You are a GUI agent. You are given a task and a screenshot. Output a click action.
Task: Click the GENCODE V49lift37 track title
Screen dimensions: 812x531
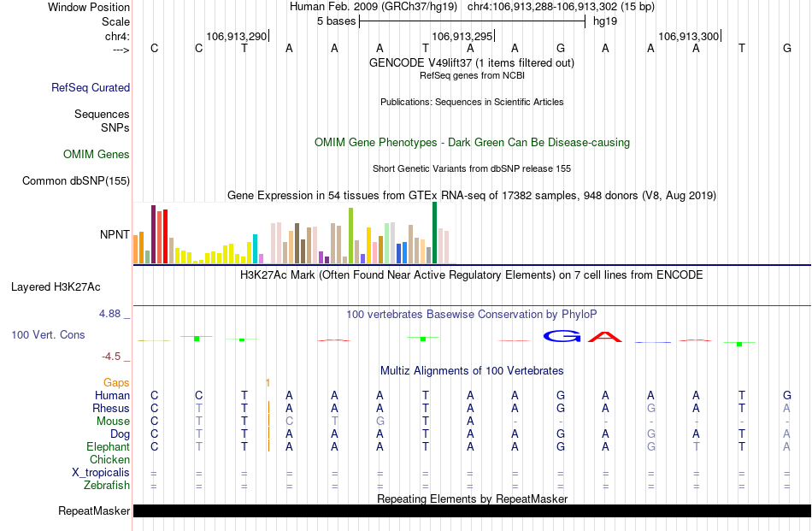coord(471,62)
